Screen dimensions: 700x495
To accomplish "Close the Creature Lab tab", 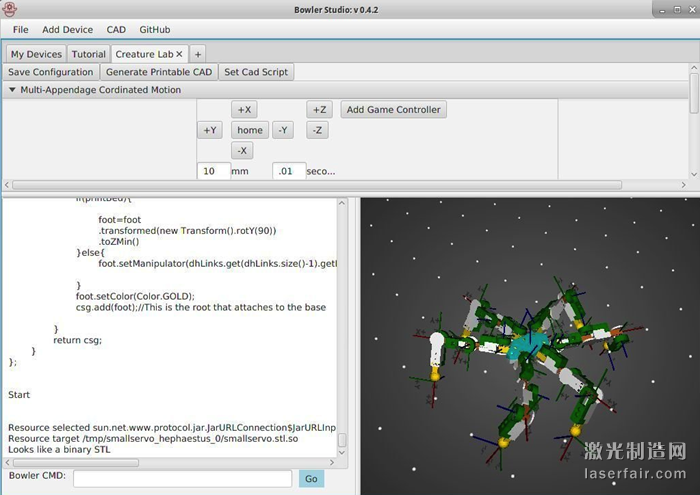I will point(179,54).
